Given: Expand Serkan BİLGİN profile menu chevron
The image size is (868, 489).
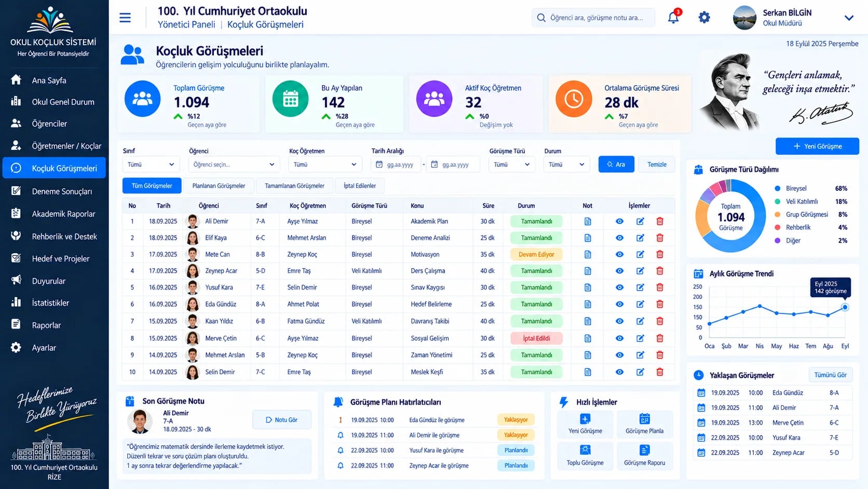Looking at the screenshot, I should click(x=849, y=18).
